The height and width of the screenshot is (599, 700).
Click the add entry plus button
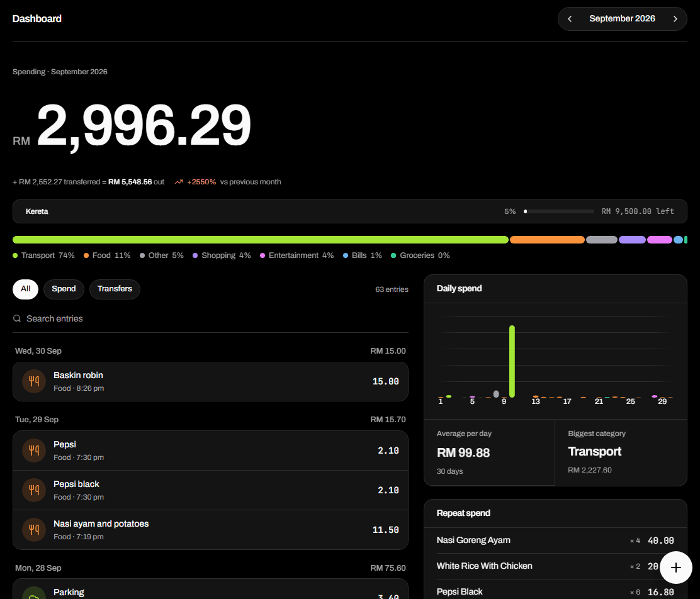(676, 568)
